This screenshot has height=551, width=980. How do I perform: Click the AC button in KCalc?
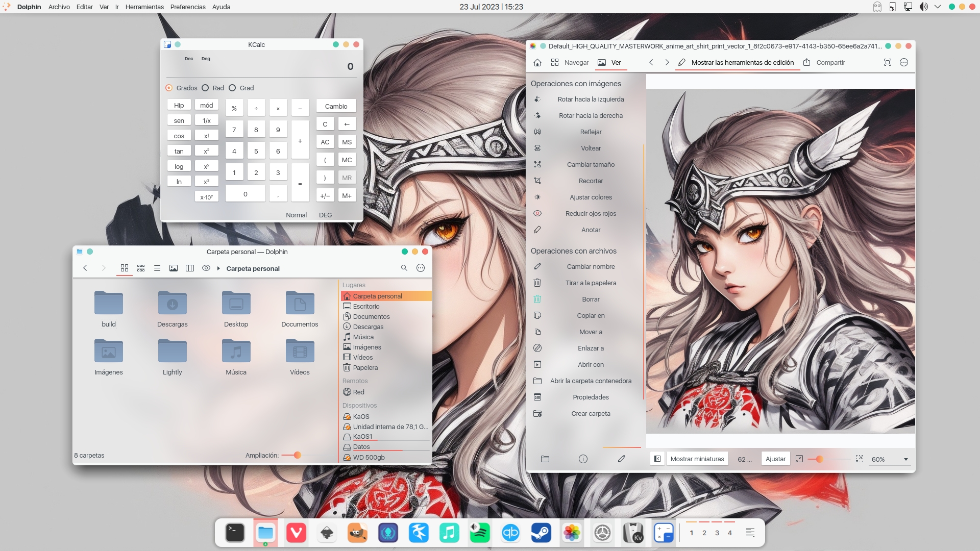click(325, 142)
